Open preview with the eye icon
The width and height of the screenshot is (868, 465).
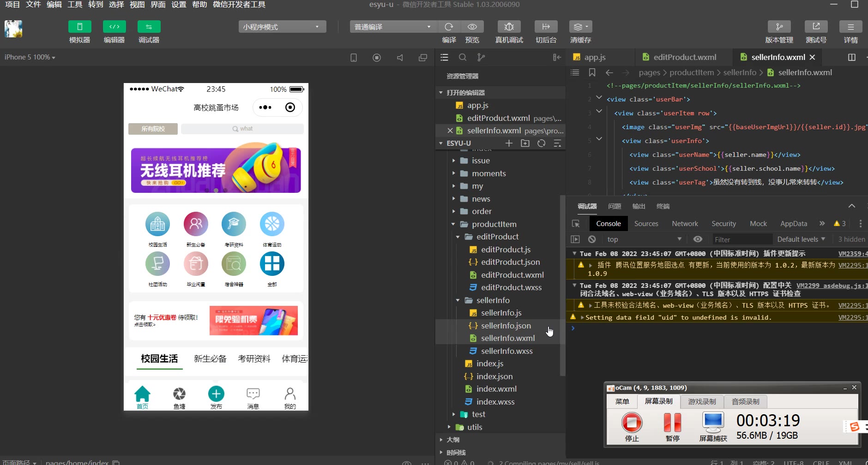pyautogui.click(x=472, y=27)
